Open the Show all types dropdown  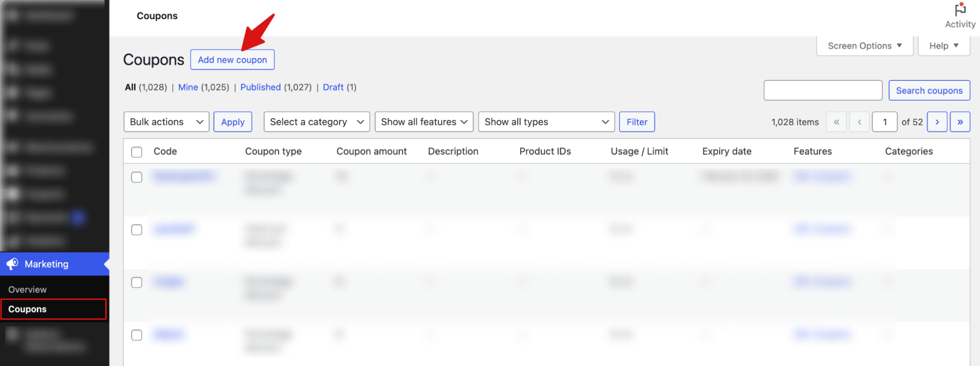click(x=546, y=122)
